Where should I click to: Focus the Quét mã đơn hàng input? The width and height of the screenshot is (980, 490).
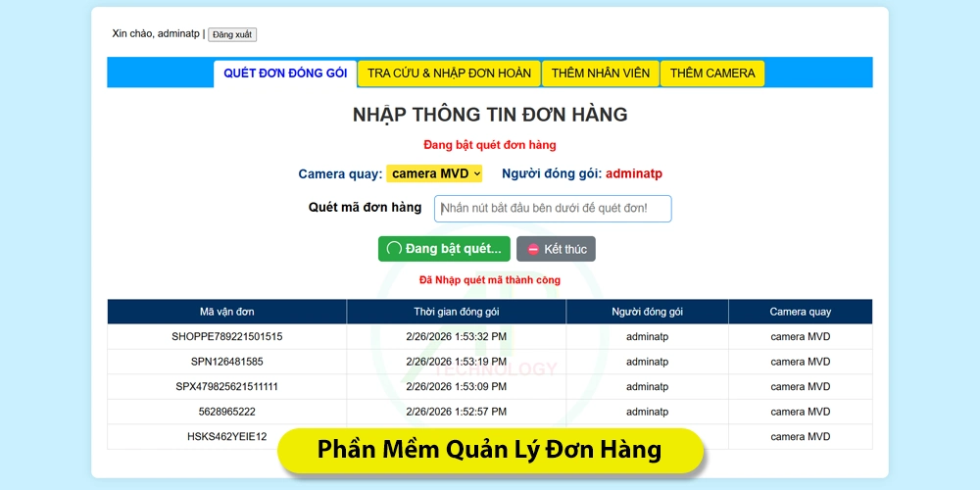(553, 209)
